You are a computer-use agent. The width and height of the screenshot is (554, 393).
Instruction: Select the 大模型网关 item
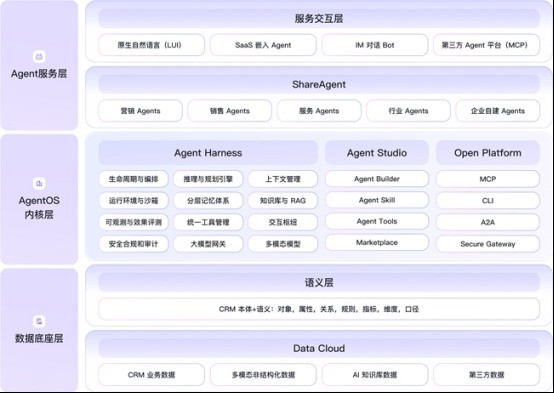pos(208,244)
